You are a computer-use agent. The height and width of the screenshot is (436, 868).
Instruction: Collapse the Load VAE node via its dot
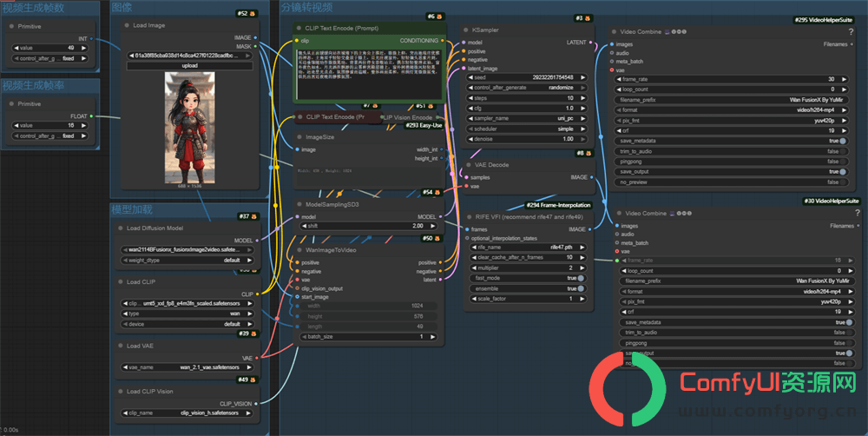tap(120, 346)
